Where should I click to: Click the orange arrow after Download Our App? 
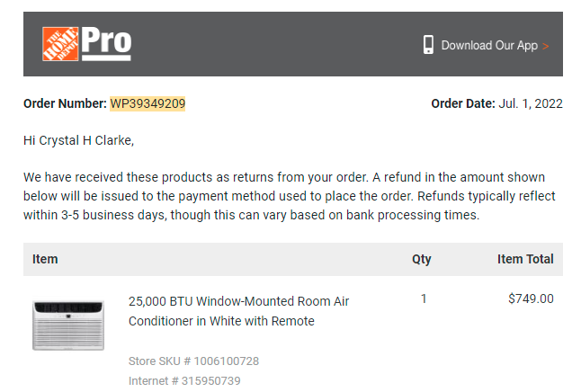pos(545,46)
